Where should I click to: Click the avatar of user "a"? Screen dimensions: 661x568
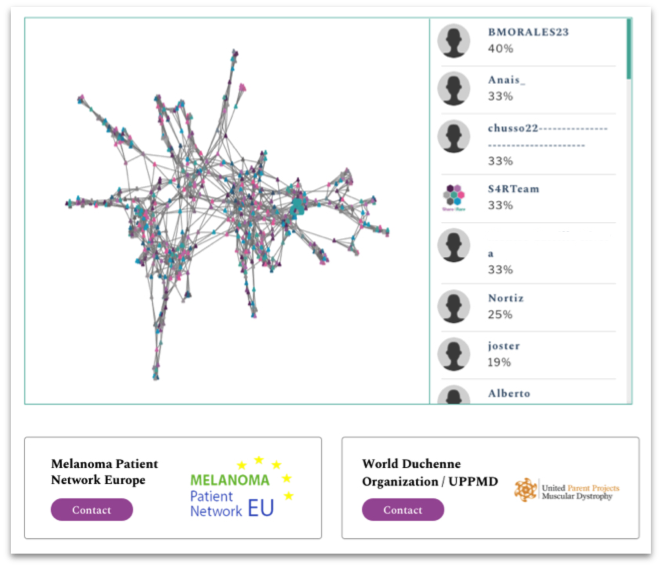454,245
